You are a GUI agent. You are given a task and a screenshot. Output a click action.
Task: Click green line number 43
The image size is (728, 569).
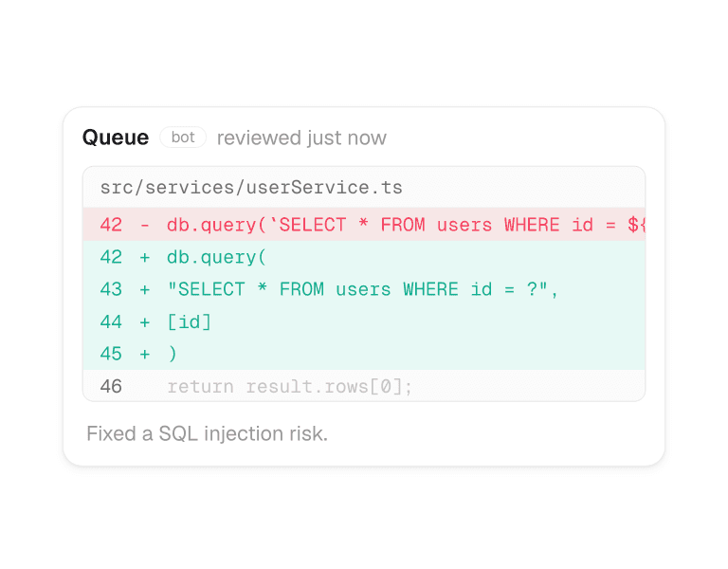click(111, 289)
